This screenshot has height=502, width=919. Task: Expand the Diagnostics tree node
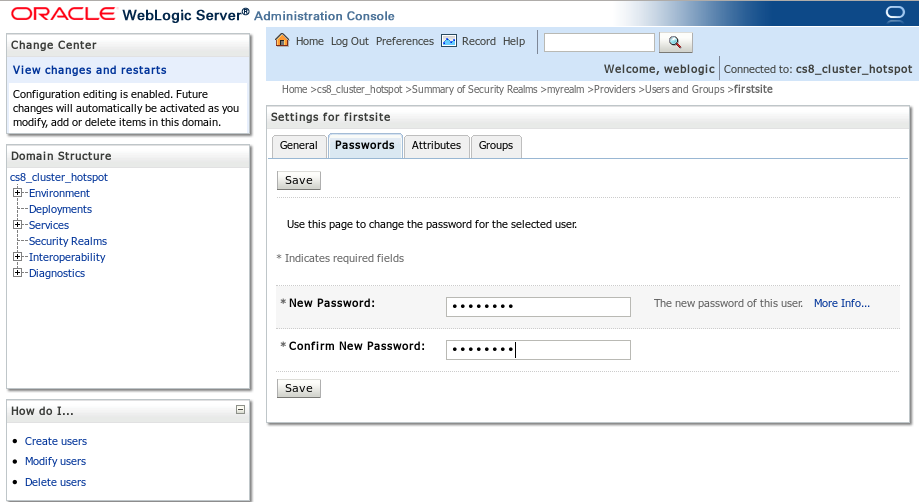(18, 272)
